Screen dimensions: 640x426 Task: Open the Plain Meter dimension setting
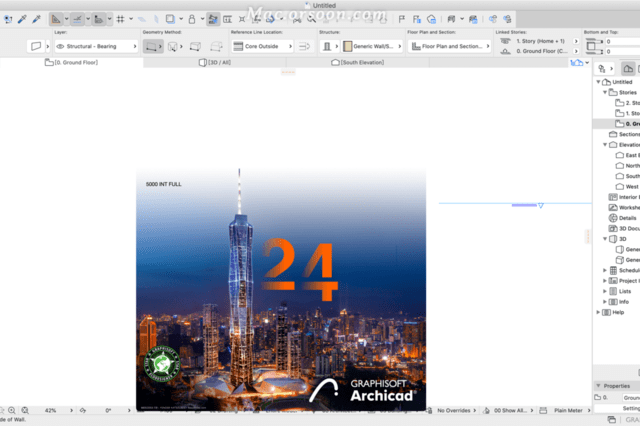point(572,410)
